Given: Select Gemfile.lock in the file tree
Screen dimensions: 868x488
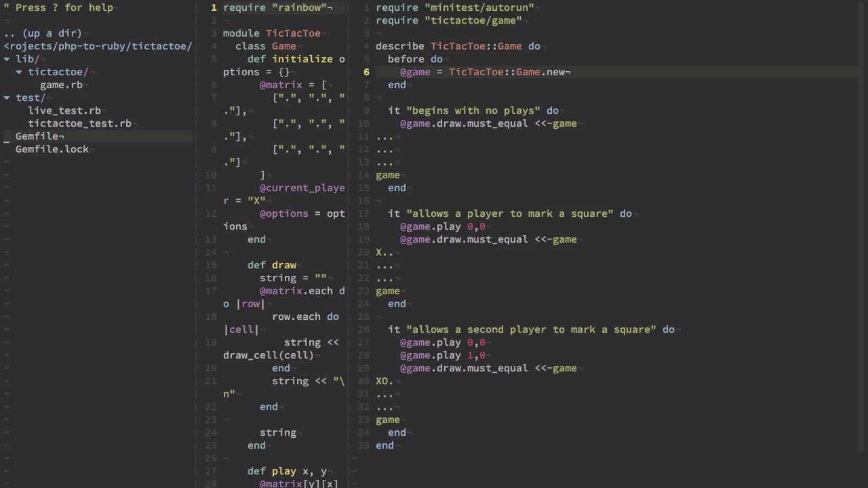Looking at the screenshot, I should [52, 149].
